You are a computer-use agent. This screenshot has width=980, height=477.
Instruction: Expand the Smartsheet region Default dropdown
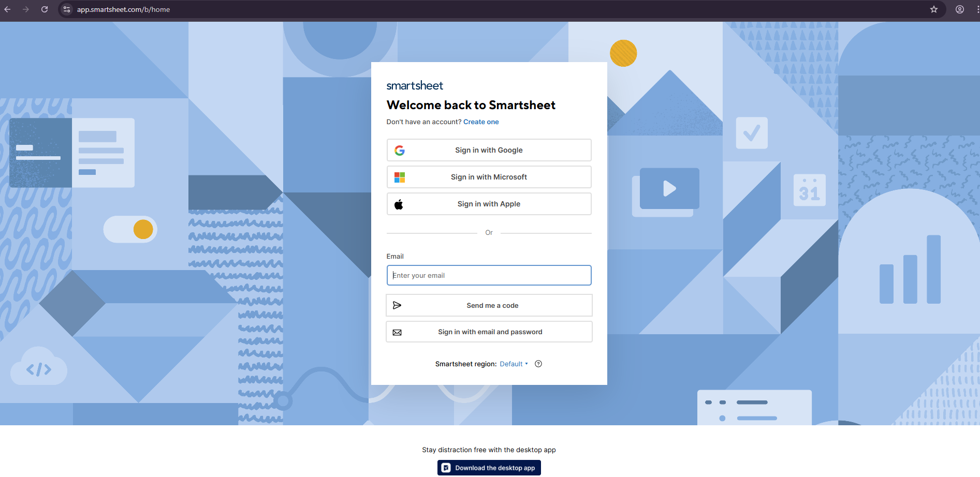(x=514, y=364)
